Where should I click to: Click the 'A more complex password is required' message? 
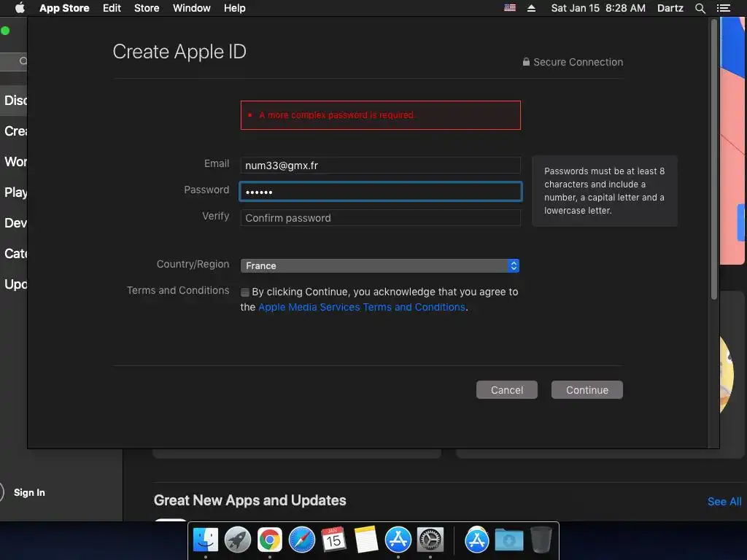pyautogui.click(x=336, y=114)
